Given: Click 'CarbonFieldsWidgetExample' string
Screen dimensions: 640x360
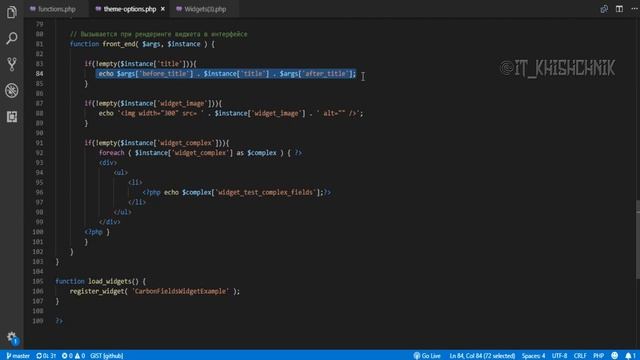Looking at the screenshot, I should [180, 291].
